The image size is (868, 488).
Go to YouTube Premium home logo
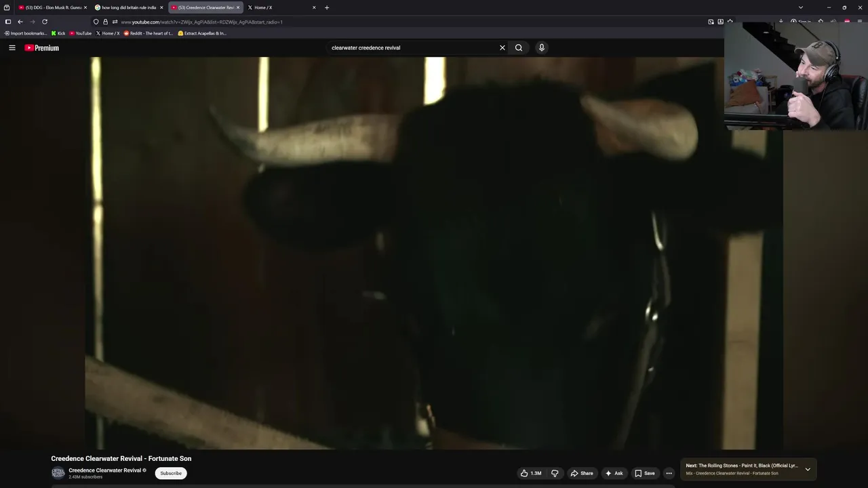click(41, 47)
